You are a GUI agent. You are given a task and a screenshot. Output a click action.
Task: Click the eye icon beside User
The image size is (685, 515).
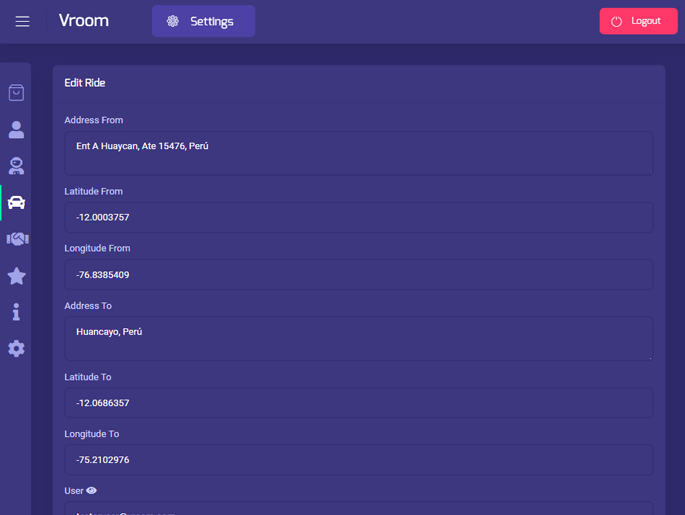pos(91,491)
